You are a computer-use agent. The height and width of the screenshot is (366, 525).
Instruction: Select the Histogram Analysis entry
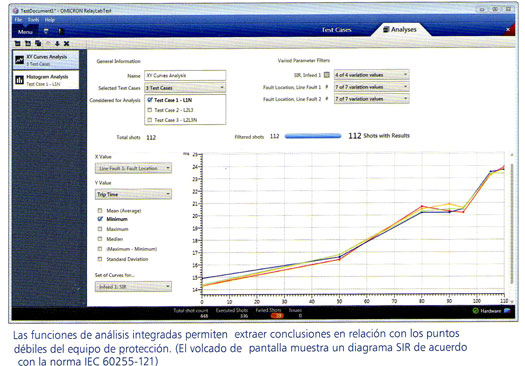[46, 80]
